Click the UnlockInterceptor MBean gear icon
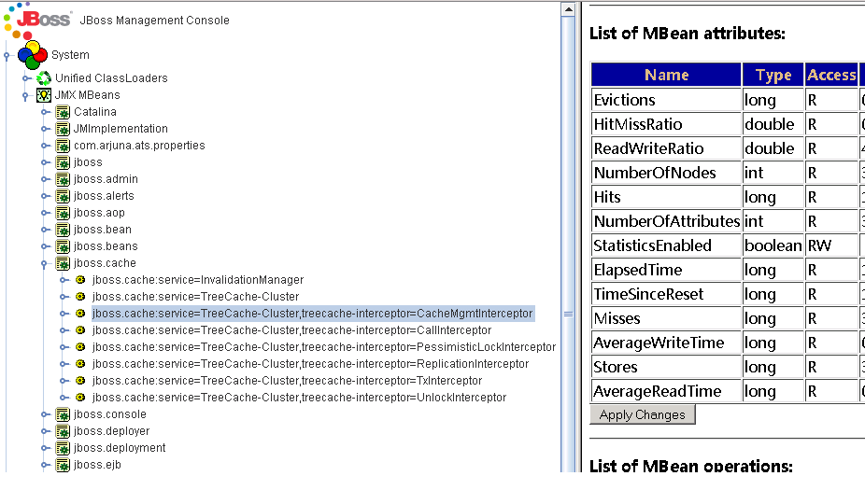 (x=80, y=398)
